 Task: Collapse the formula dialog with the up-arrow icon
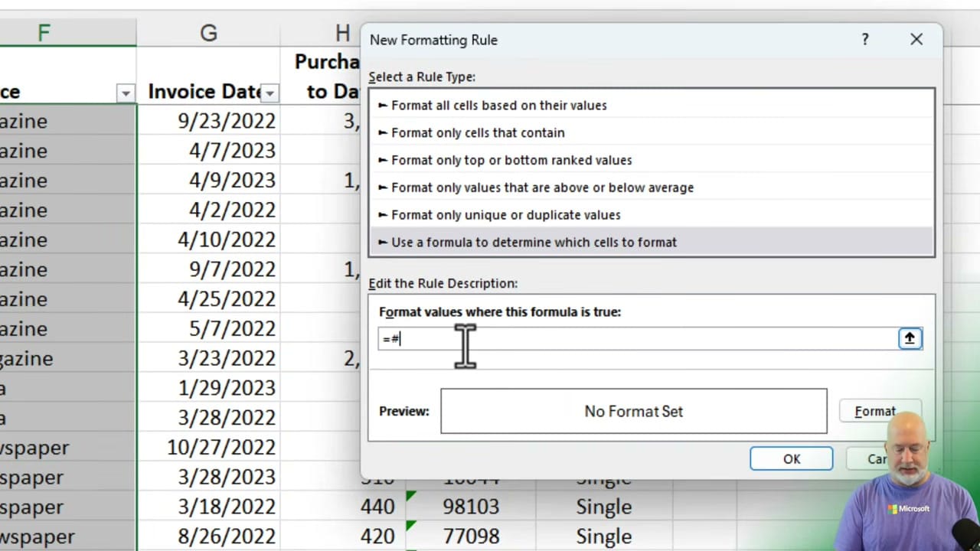[909, 338]
